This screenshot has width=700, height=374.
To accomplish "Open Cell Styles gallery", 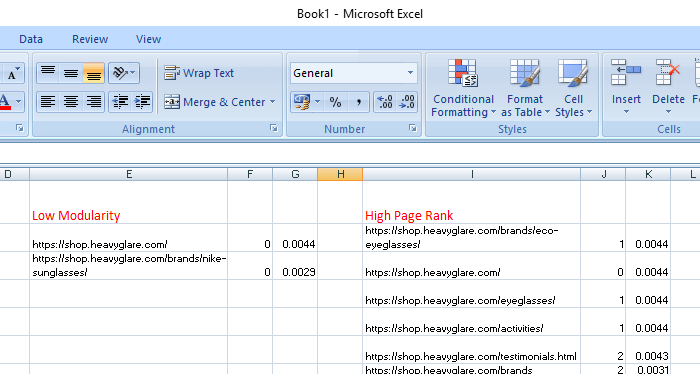I will click(x=573, y=88).
